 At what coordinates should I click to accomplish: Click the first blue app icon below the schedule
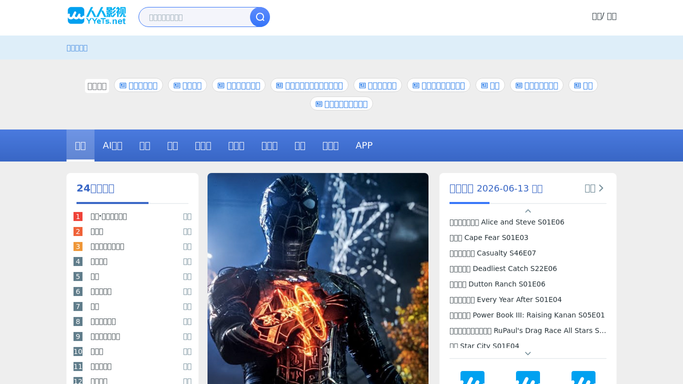click(472, 377)
